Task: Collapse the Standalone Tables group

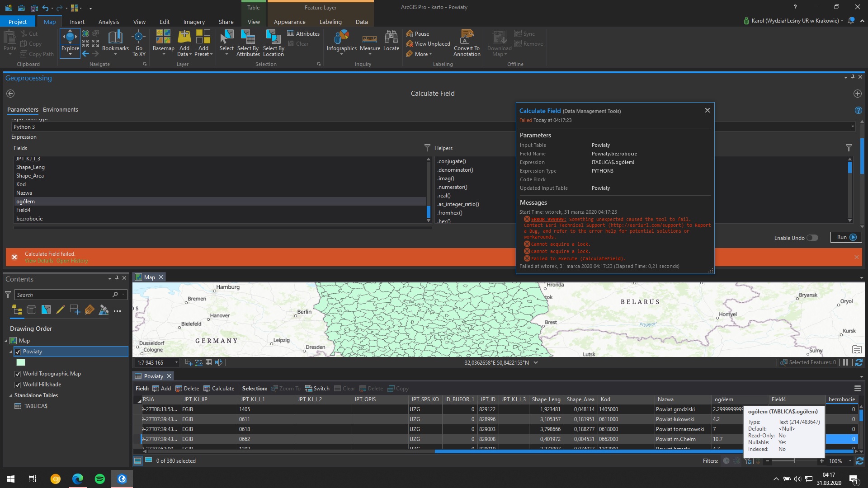Action: click(11, 395)
